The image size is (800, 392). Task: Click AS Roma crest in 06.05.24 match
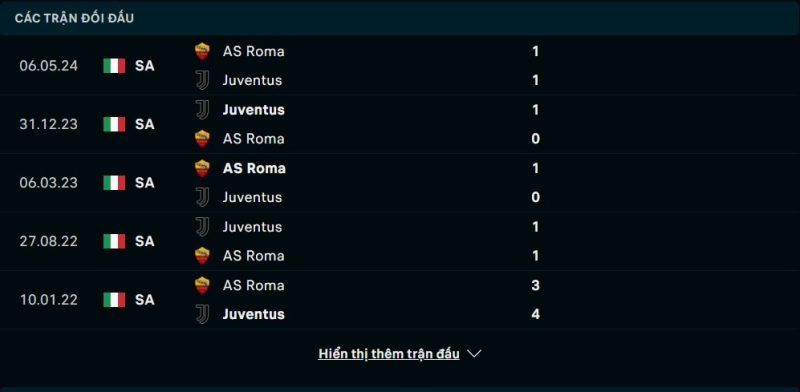[x=202, y=51]
